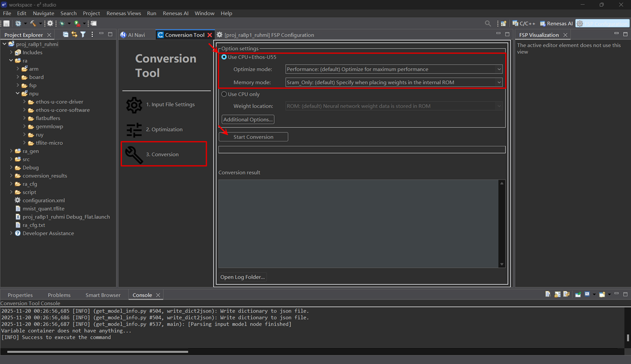Click the sliders icon for Optimization step

pyautogui.click(x=134, y=130)
